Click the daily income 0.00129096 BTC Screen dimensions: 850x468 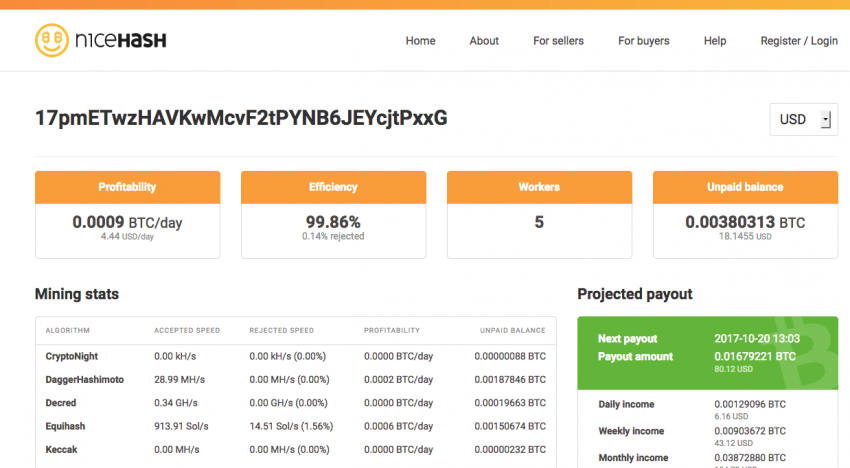pyautogui.click(x=750, y=404)
